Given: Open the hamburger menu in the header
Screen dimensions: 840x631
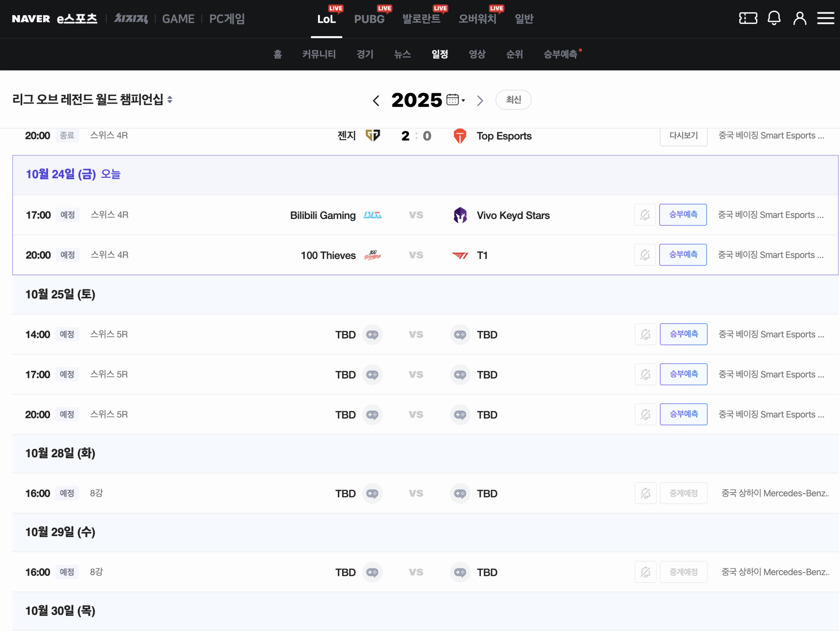Looking at the screenshot, I should click(826, 18).
